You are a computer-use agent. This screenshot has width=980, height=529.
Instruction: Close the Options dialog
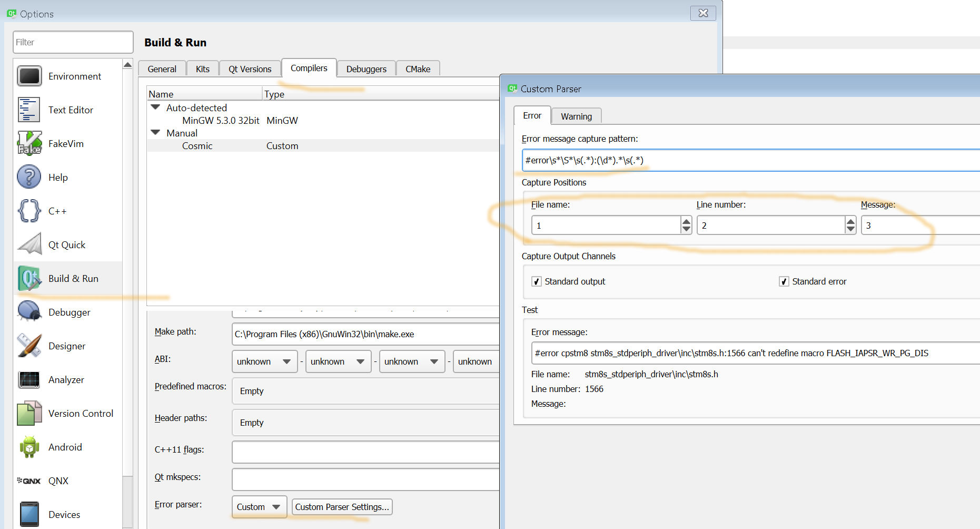point(703,13)
